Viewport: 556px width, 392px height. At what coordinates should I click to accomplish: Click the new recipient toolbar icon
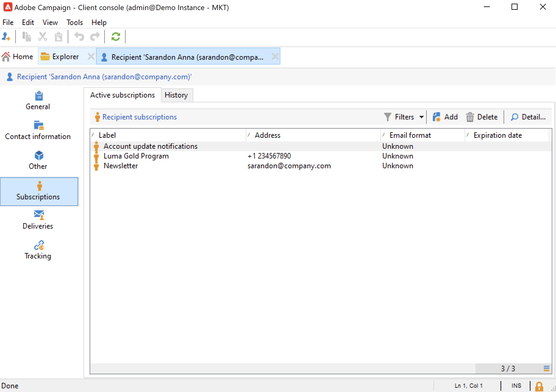click(6, 37)
